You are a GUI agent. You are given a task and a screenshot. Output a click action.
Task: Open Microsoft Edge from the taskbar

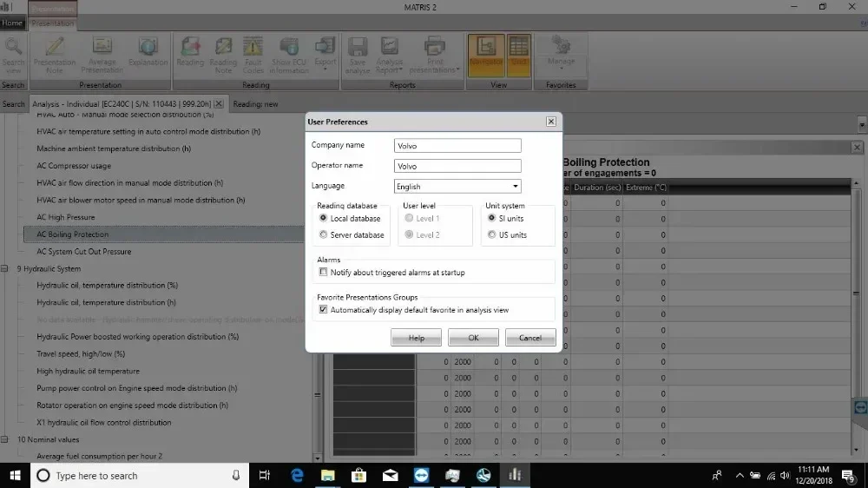click(x=297, y=475)
